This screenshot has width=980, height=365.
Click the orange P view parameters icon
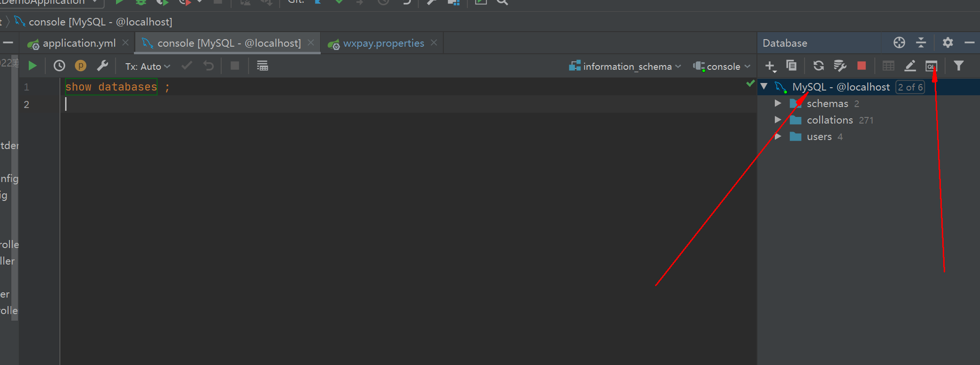pos(81,66)
